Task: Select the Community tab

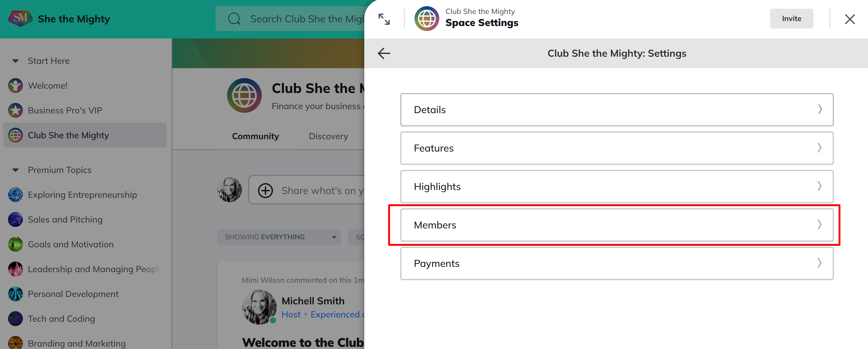Action: [x=256, y=136]
